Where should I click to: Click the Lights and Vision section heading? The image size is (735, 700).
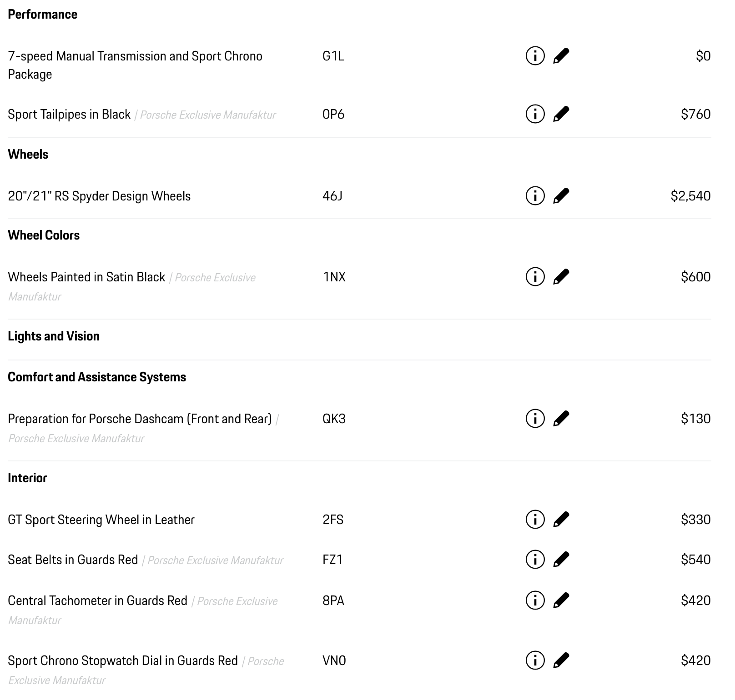click(54, 336)
